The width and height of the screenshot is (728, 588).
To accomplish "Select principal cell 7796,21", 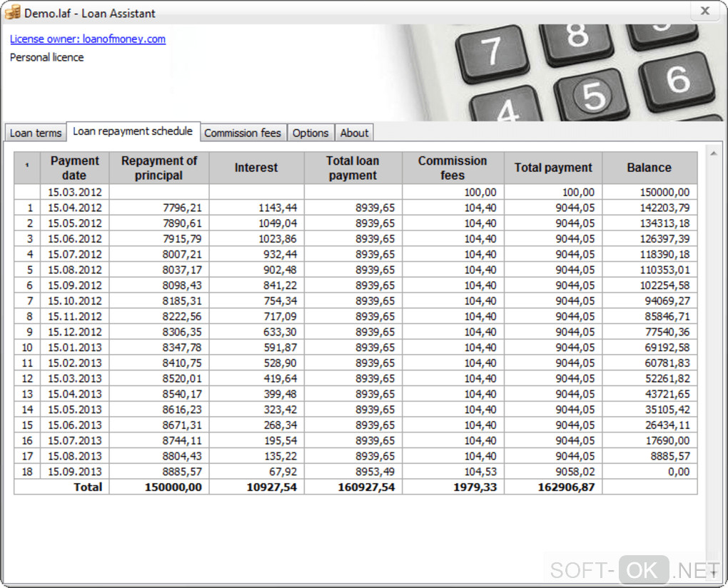I will [x=158, y=208].
